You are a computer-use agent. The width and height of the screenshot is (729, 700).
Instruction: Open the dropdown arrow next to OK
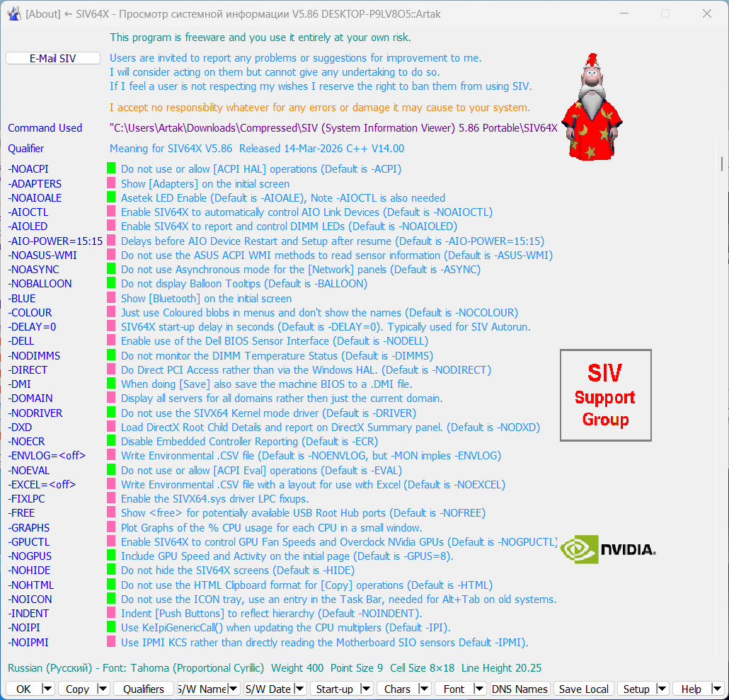[x=47, y=689]
